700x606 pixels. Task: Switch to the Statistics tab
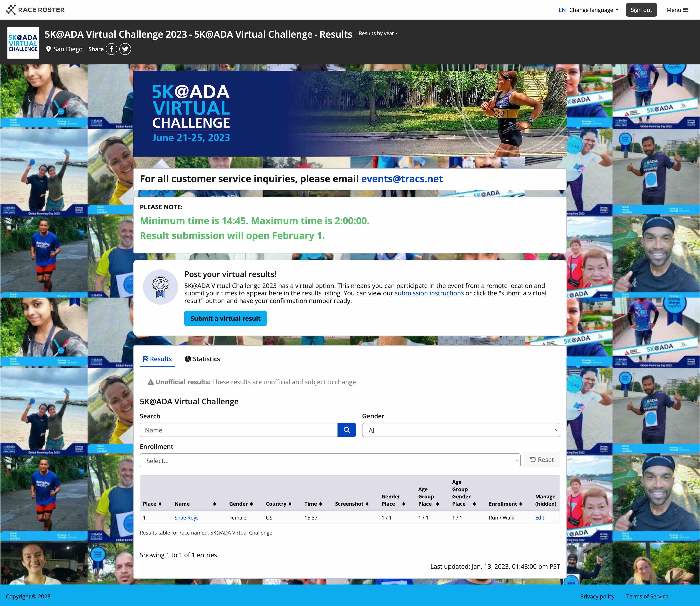click(202, 359)
